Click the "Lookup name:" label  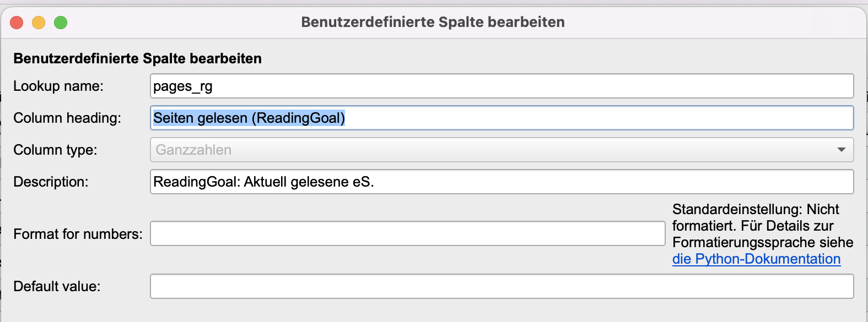point(58,86)
